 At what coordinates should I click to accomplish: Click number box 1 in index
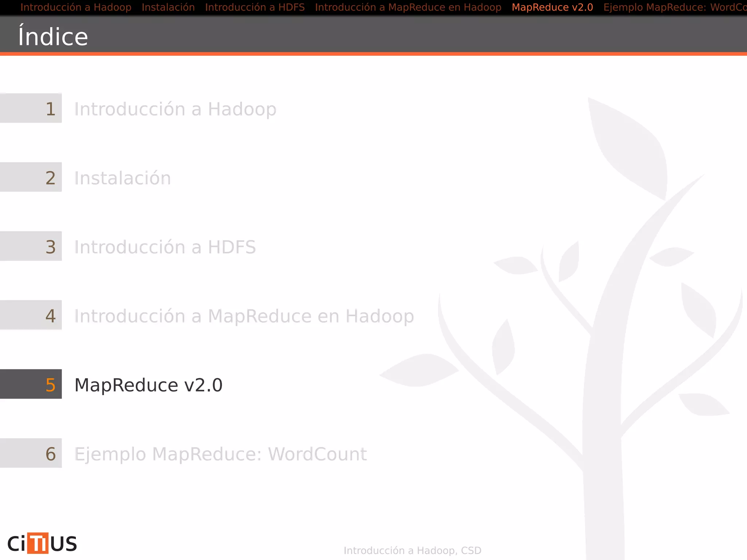pos(31,108)
